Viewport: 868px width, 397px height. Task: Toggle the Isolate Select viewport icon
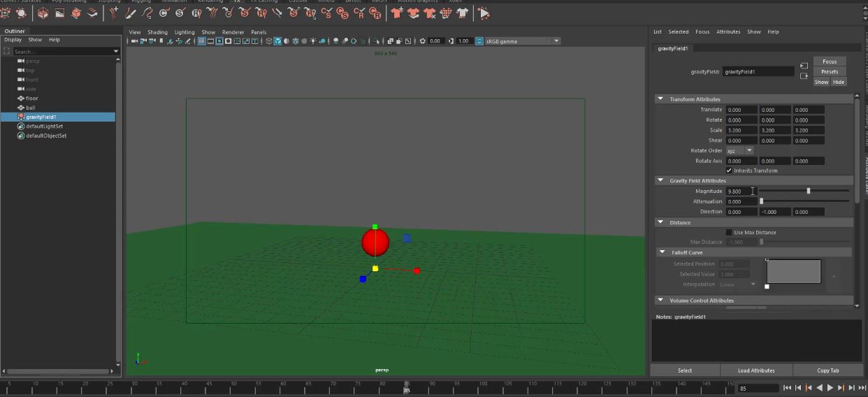click(375, 41)
